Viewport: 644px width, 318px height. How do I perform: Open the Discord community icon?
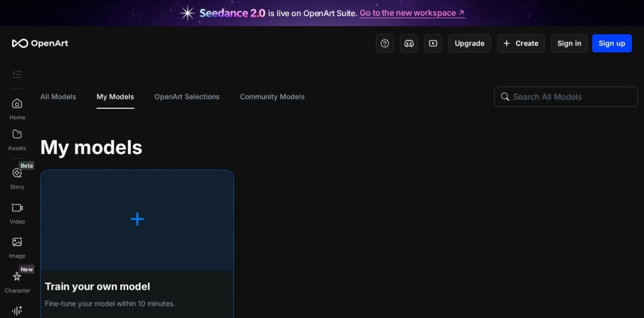click(409, 43)
